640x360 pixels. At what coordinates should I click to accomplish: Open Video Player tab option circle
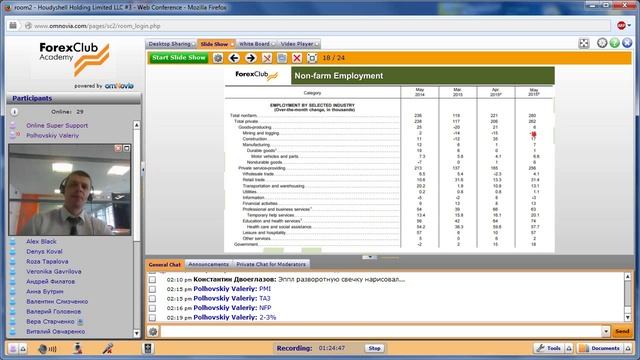[317, 44]
